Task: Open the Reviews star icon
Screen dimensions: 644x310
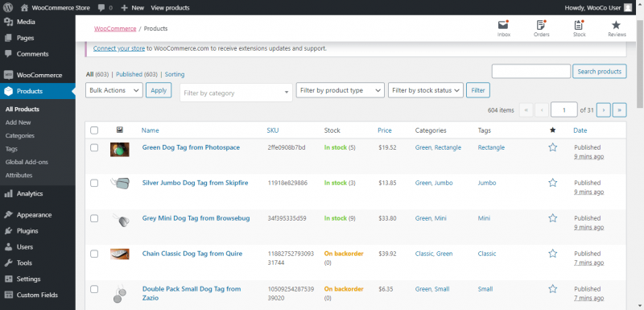Action: click(x=617, y=25)
